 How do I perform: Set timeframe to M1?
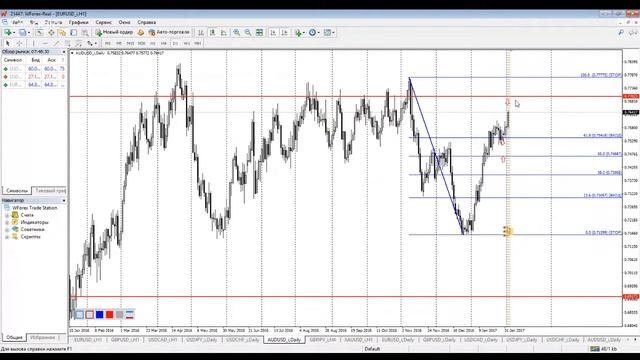(x=108, y=43)
